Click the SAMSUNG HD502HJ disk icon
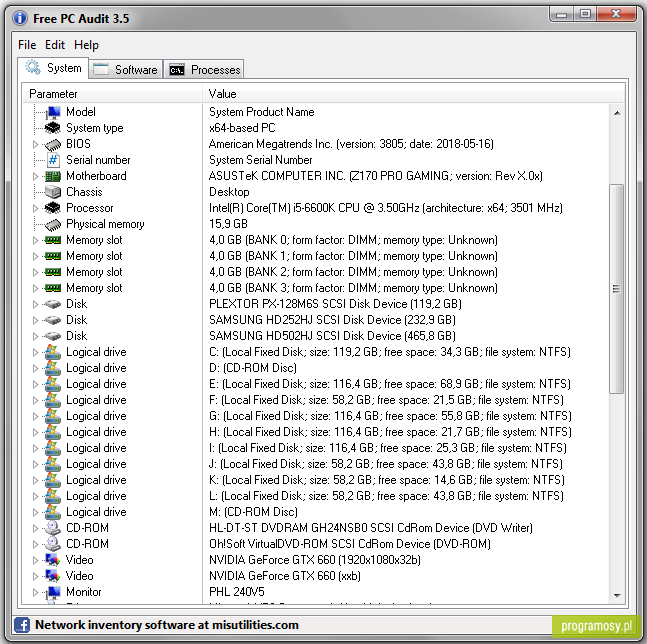 (x=53, y=336)
